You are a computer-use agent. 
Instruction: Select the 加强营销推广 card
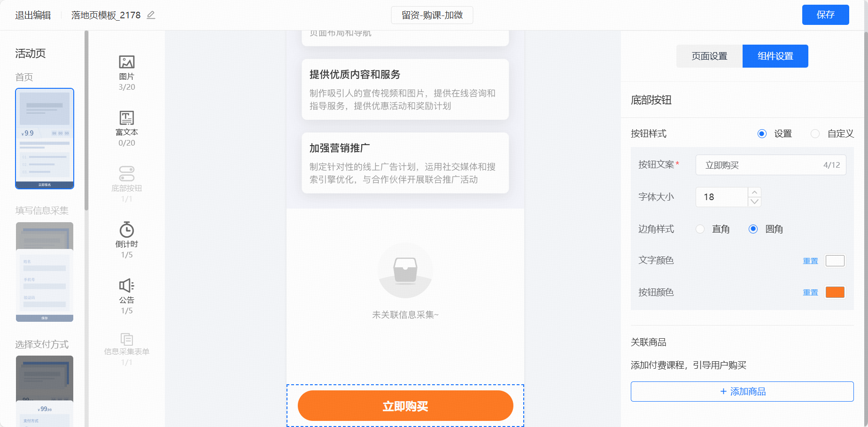point(405,163)
